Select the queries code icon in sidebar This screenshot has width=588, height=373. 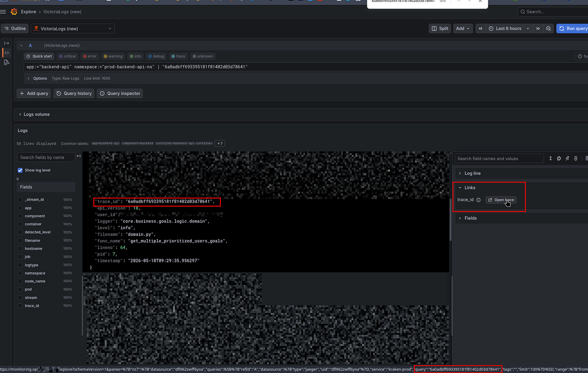[6, 53]
